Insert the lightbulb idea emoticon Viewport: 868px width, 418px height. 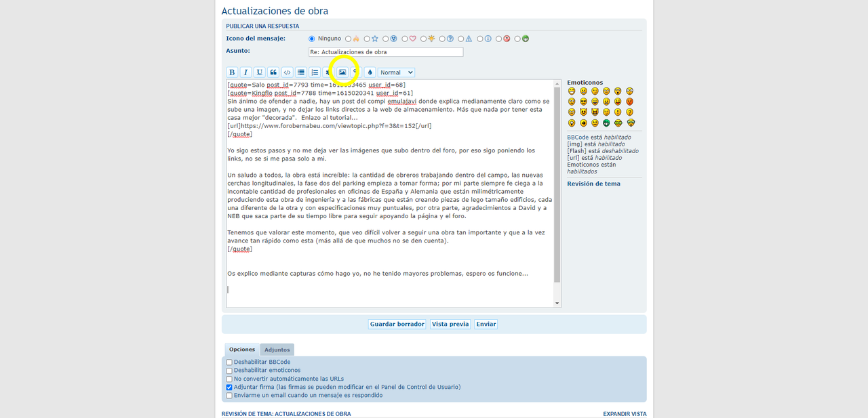point(572,123)
